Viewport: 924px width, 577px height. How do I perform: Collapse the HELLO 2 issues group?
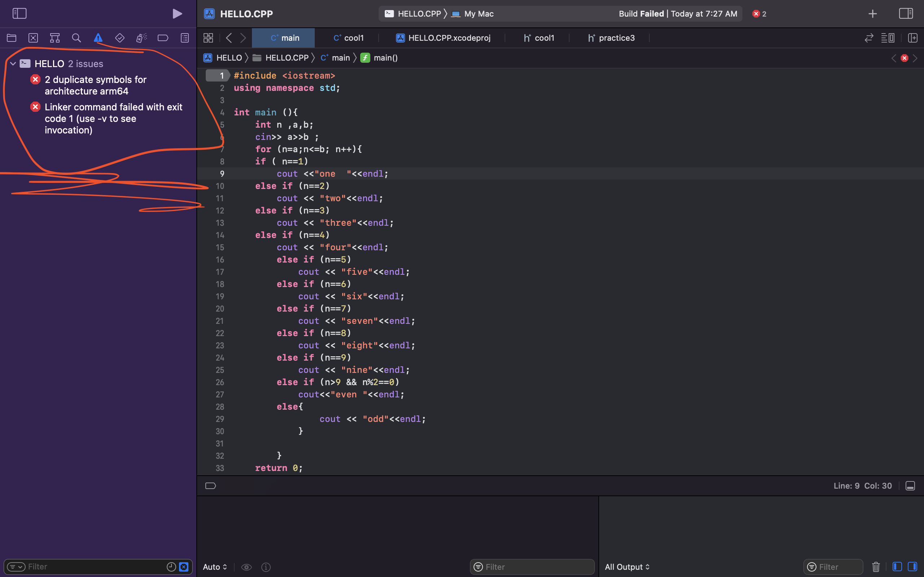pos(13,64)
